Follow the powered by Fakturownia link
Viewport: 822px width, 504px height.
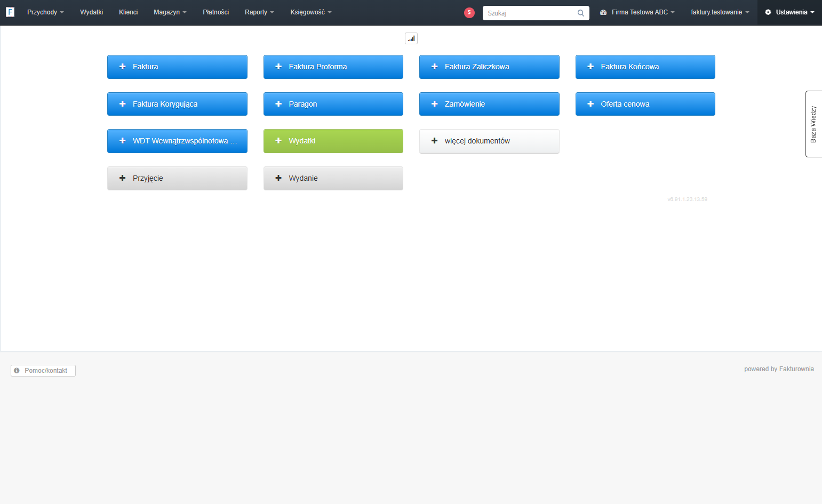[779, 369]
